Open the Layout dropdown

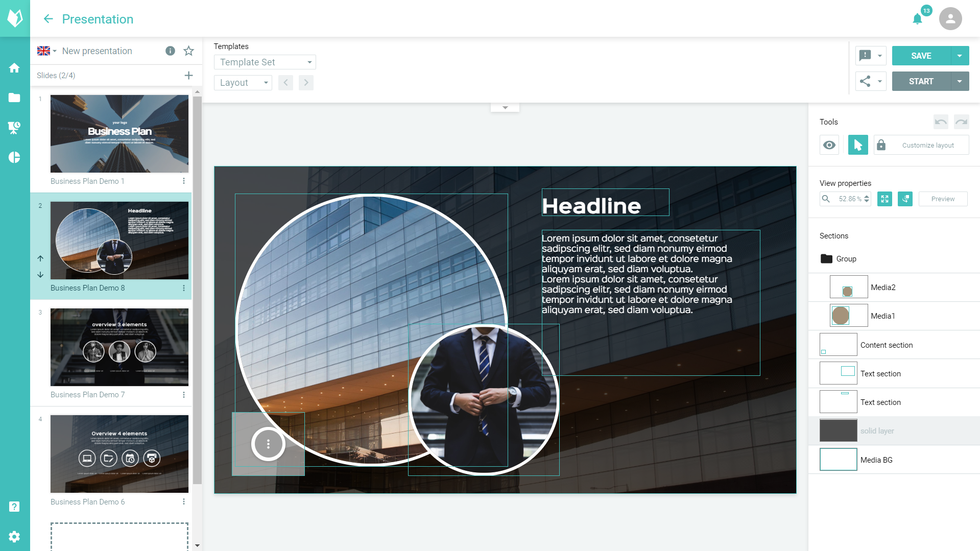point(243,83)
